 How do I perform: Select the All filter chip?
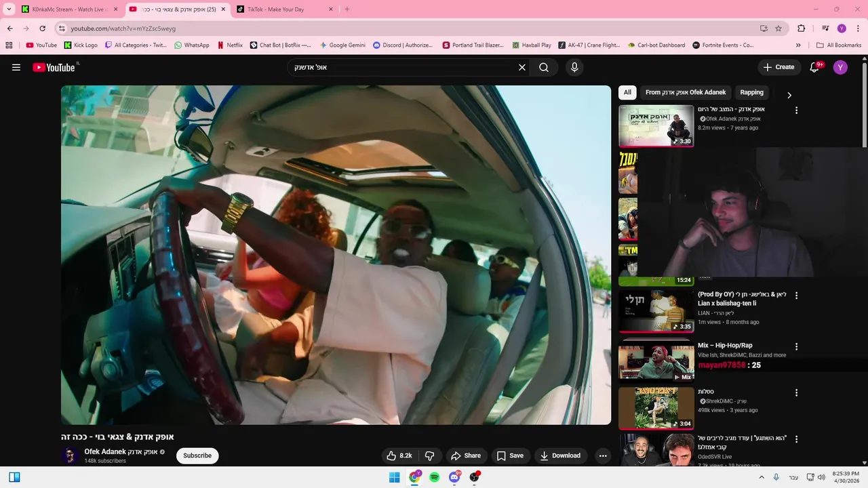[627, 92]
